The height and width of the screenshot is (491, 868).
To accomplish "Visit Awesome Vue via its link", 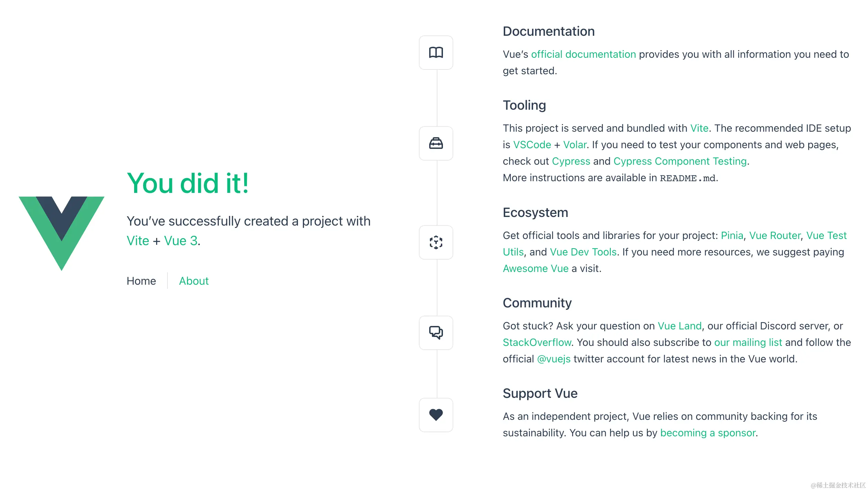I will point(535,268).
